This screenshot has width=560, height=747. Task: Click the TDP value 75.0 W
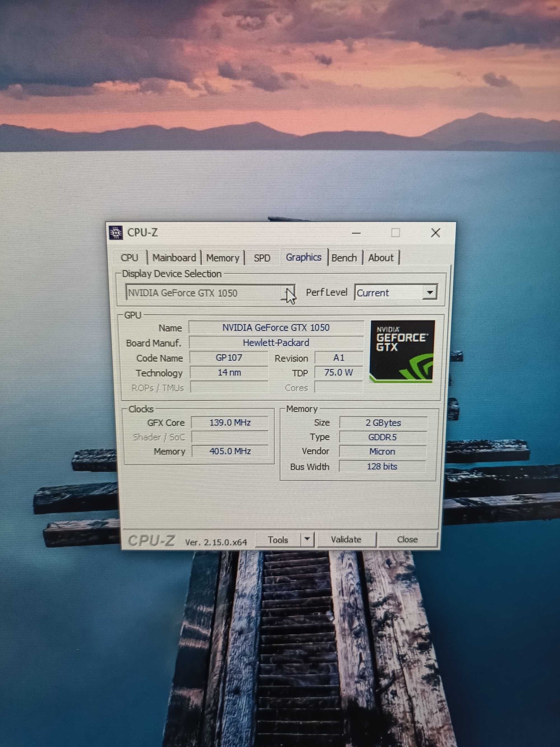click(338, 373)
